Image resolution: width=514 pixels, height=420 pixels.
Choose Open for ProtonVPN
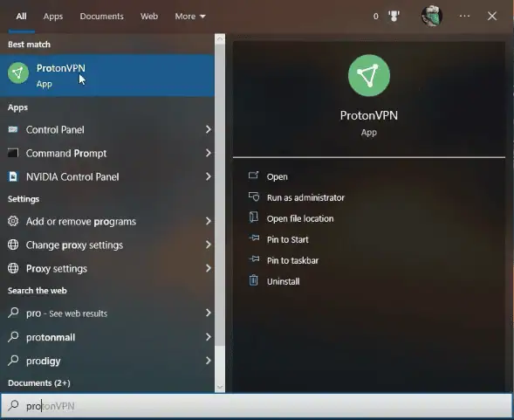pyautogui.click(x=277, y=177)
